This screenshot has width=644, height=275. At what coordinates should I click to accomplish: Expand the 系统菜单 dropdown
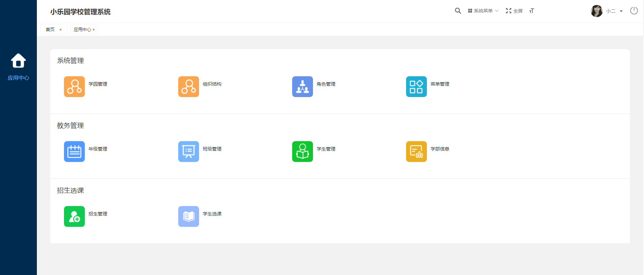click(483, 11)
